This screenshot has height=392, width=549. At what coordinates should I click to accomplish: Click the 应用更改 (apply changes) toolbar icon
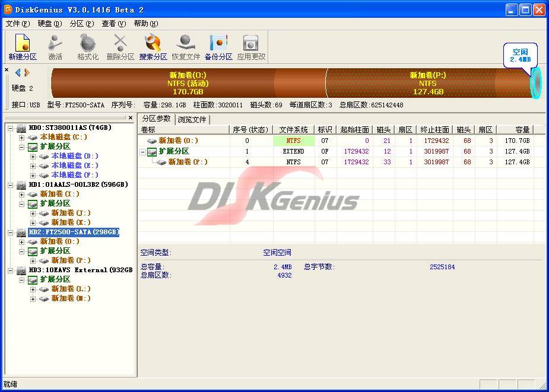point(251,47)
